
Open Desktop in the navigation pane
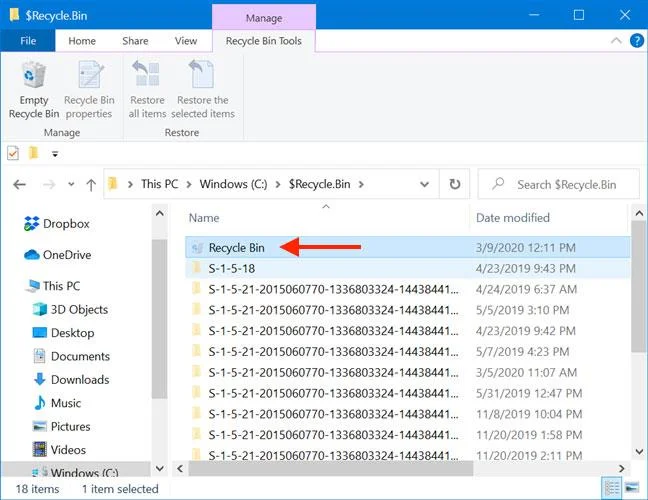(x=63, y=333)
